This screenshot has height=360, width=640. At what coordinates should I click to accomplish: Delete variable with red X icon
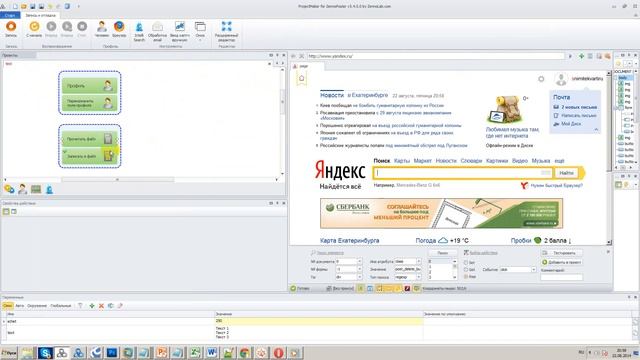pyautogui.click(x=101, y=306)
